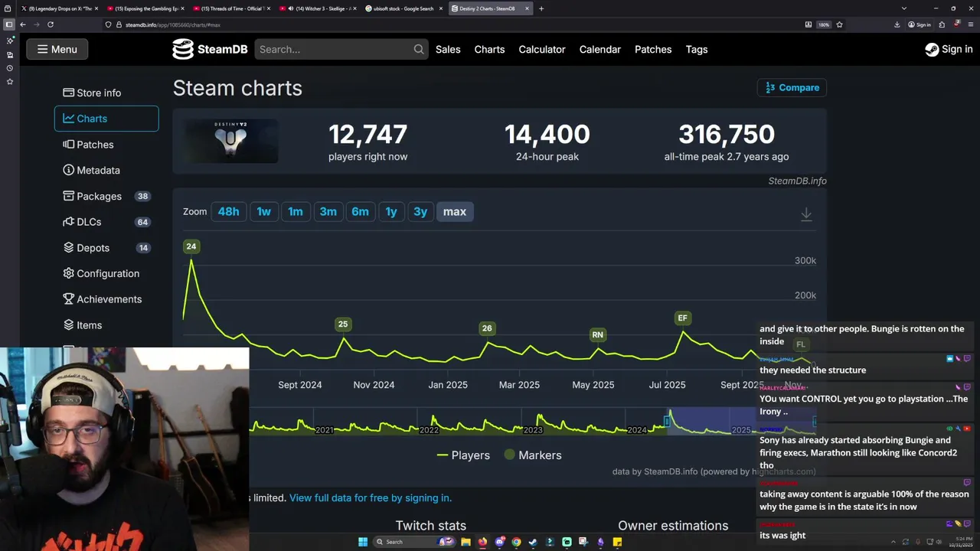Open the Calendar page

pyautogui.click(x=599, y=49)
